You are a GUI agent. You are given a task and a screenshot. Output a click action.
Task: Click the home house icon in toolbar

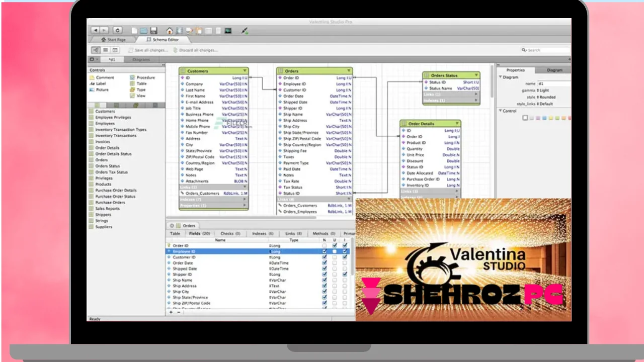coord(170,31)
